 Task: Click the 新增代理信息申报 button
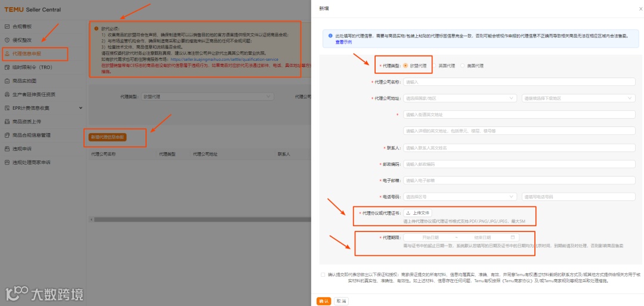[107, 137]
